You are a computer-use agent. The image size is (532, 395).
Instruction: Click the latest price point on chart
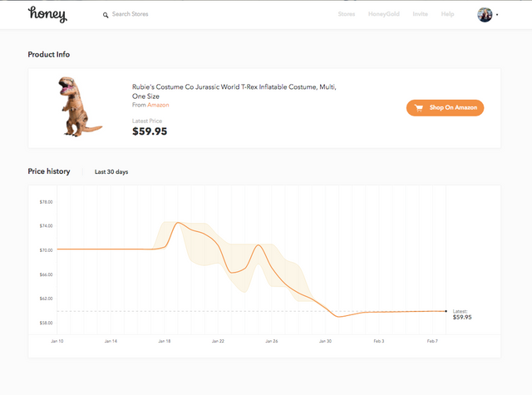click(446, 311)
